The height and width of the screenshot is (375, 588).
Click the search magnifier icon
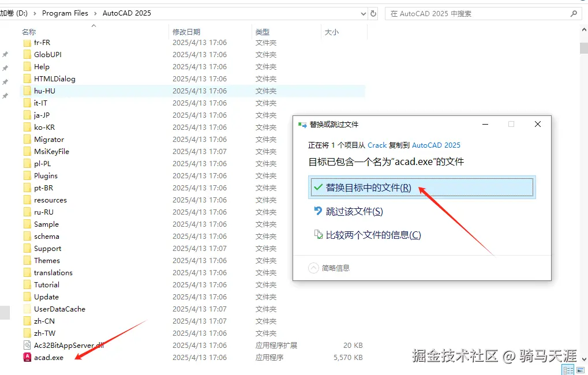[574, 13]
